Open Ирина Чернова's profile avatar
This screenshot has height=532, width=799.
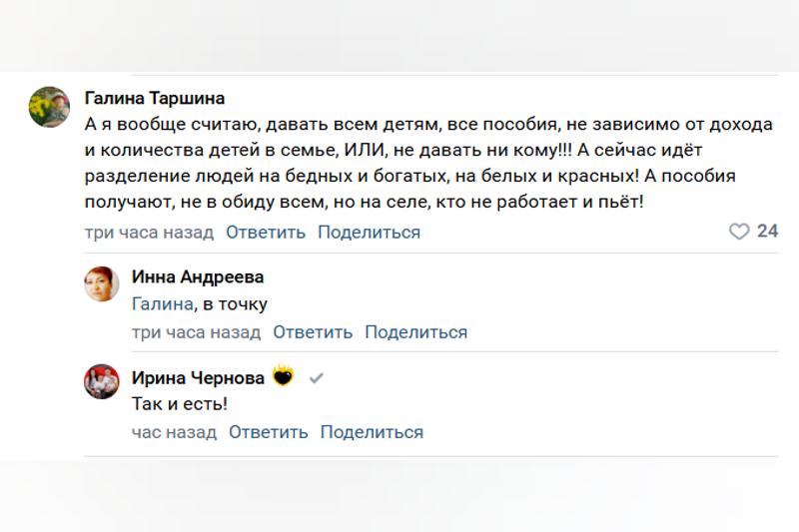coord(102,382)
